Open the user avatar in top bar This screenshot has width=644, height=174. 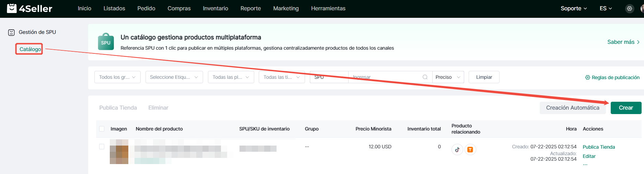coord(642,9)
